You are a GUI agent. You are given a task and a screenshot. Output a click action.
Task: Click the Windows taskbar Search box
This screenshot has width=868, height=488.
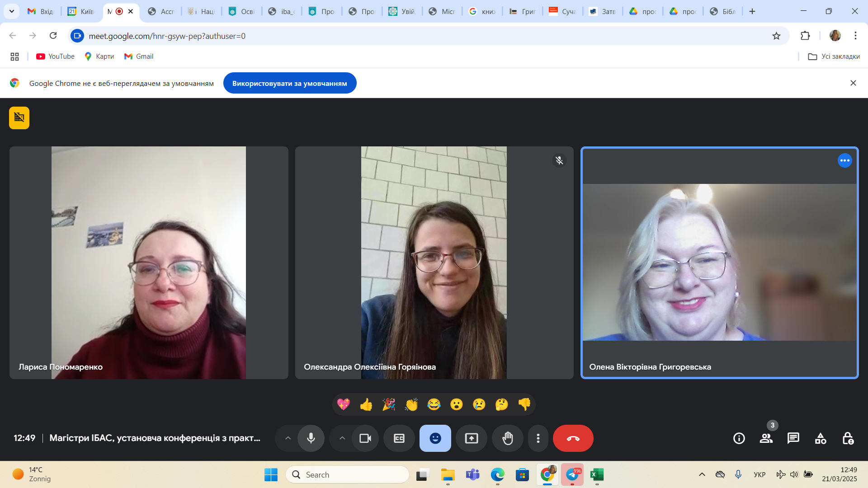[x=348, y=474]
